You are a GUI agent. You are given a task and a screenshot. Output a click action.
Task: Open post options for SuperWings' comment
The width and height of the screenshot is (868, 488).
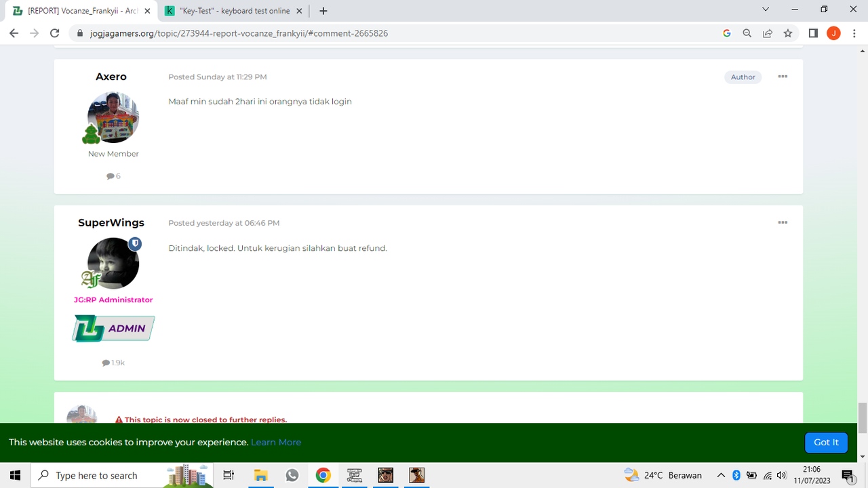783,222
